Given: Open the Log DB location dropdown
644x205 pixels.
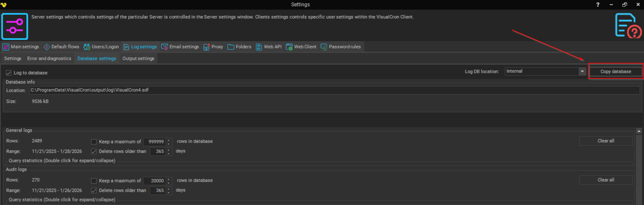Looking at the screenshot, I should (x=582, y=71).
